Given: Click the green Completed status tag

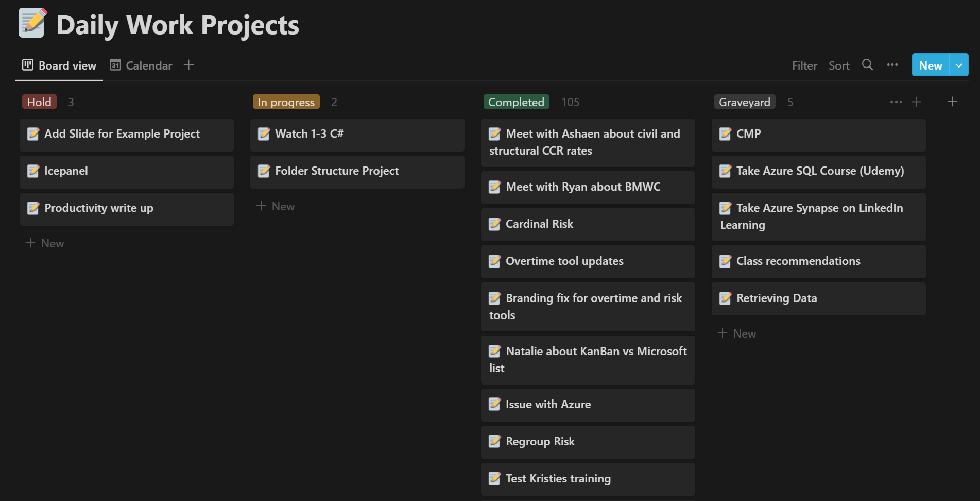Looking at the screenshot, I should 515,102.
